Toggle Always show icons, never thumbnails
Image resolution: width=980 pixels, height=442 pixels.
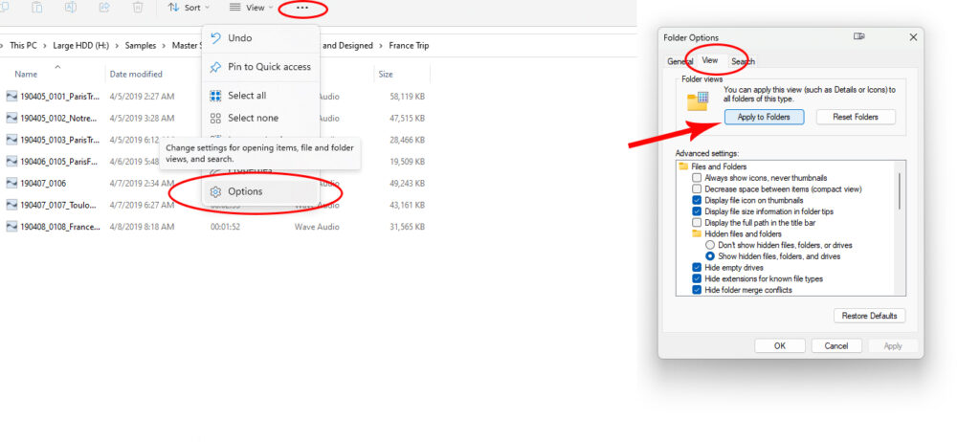697,178
